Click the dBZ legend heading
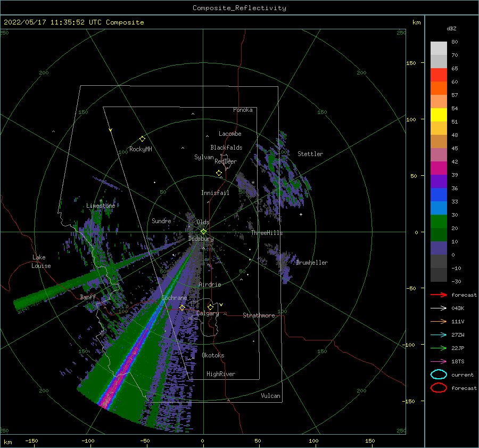 451,28
